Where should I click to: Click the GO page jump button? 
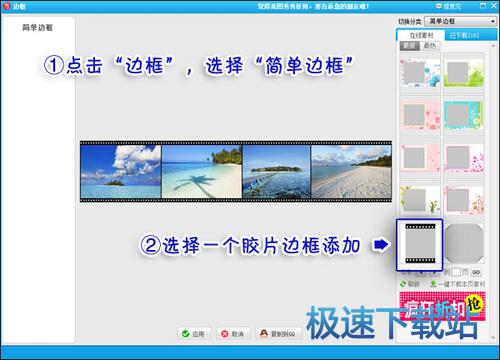coord(476,272)
